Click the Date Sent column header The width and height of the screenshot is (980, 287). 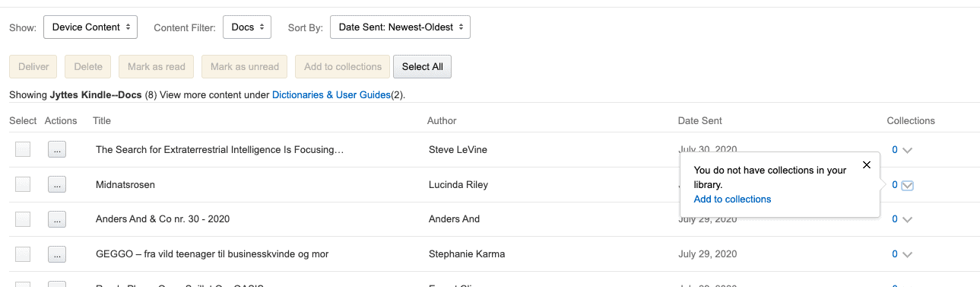(699, 121)
